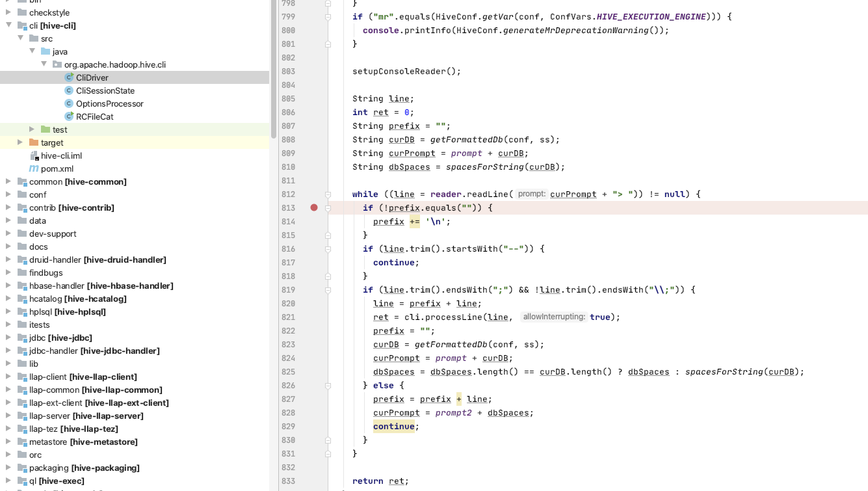Select the target folder tree item
The width and height of the screenshot is (868, 491).
pyautogui.click(x=51, y=142)
